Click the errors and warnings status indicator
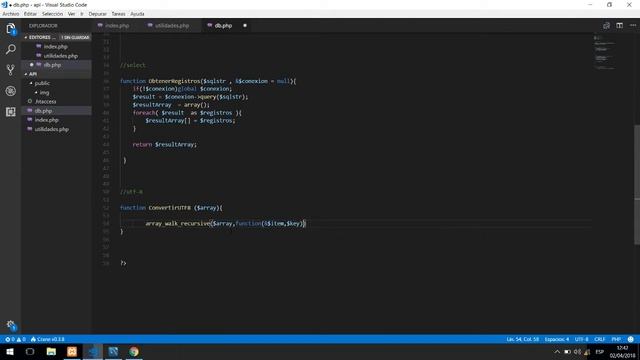This screenshot has width=640, height=360. pyautogui.click(x=16, y=339)
